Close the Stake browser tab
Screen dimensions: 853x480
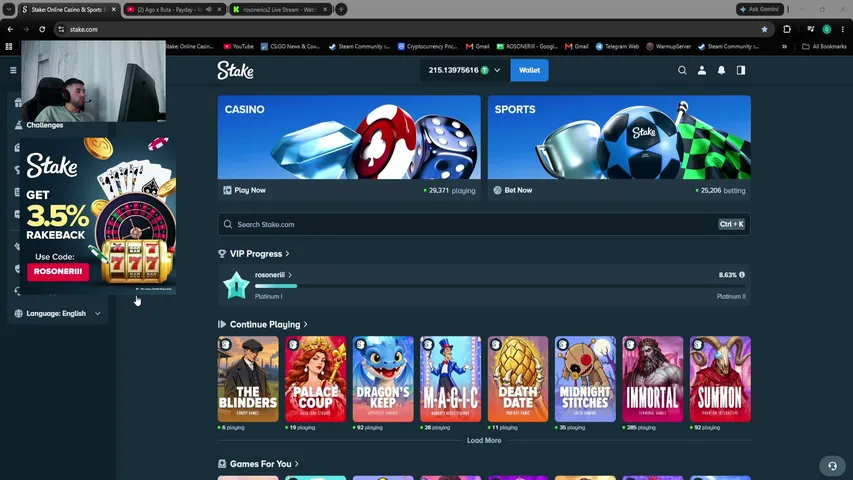pos(114,9)
